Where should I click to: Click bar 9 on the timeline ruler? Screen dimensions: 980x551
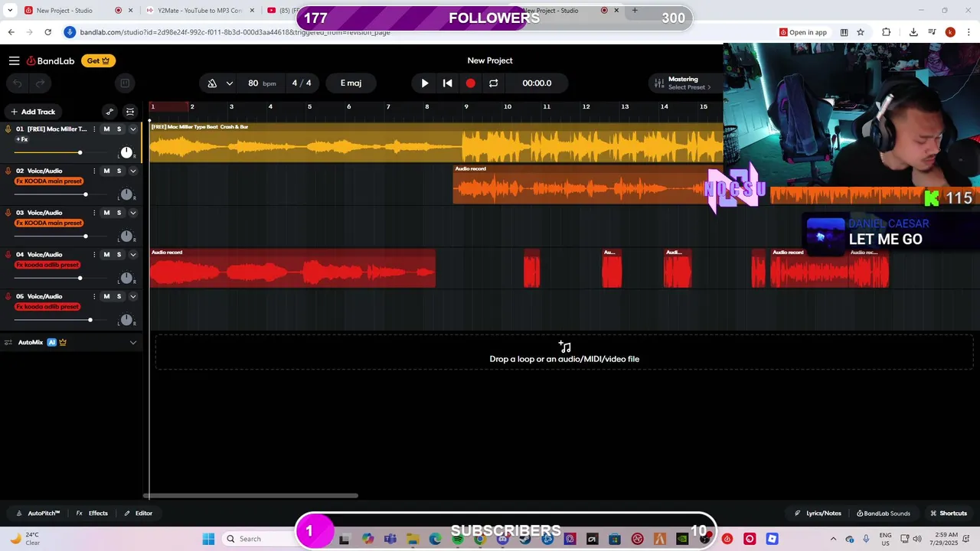pyautogui.click(x=466, y=106)
